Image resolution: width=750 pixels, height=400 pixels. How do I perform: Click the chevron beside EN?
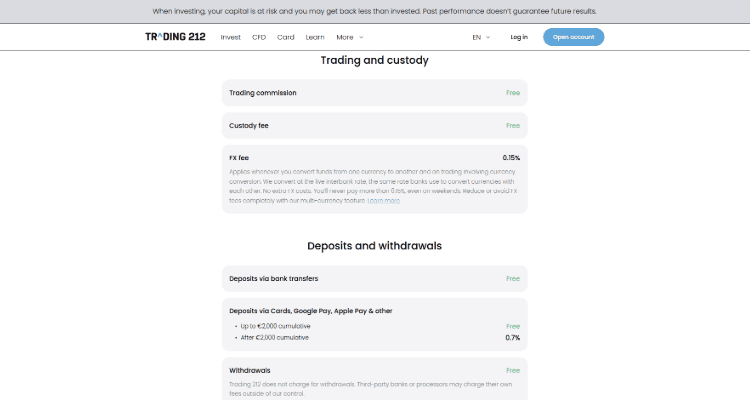point(488,37)
